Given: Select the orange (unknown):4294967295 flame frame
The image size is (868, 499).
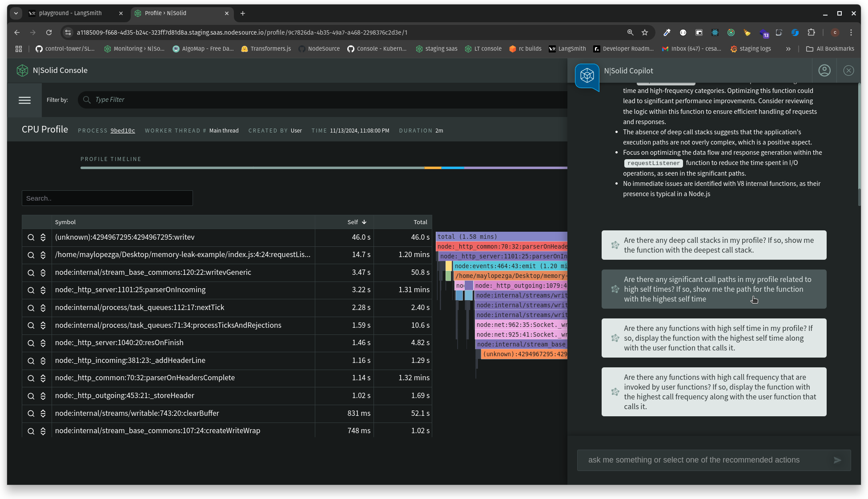Looking at the screenshot, I should click(524, 354).
